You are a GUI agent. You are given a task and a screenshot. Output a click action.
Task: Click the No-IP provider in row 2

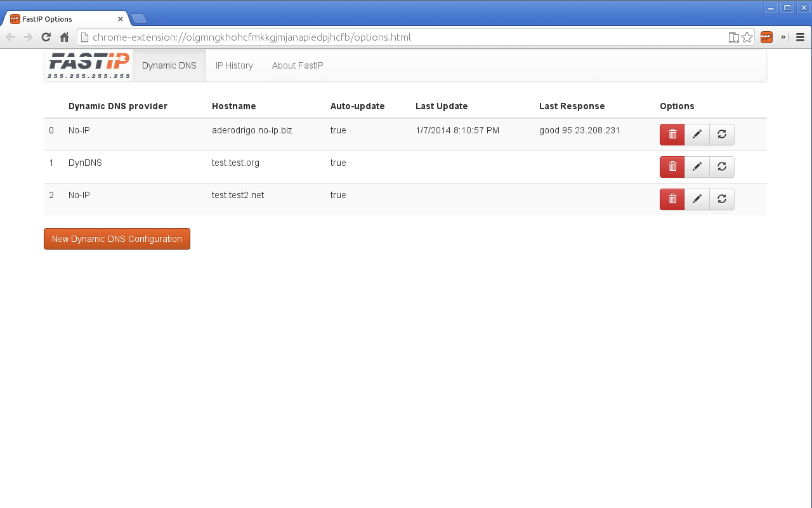(79, 195)
